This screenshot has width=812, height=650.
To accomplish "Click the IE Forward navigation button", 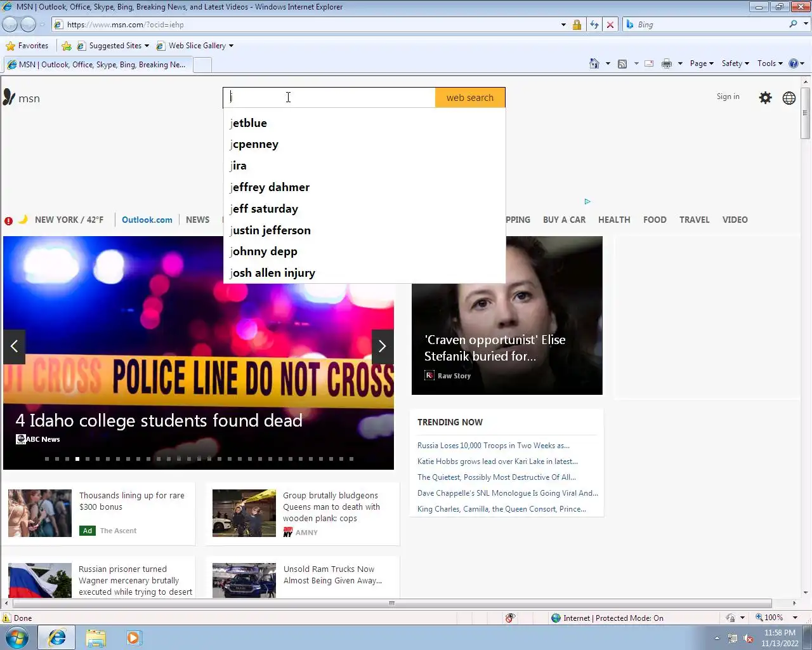I will [x=29, y=24].
